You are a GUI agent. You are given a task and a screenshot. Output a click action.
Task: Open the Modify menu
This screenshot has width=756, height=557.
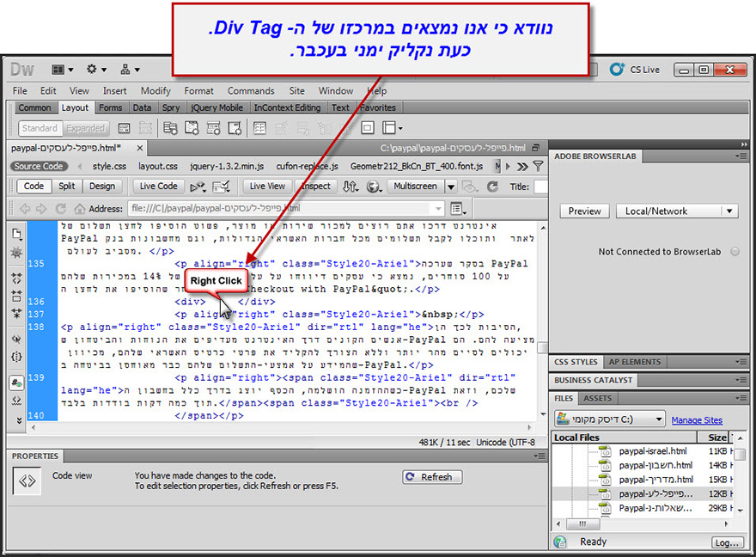[155, 90]
